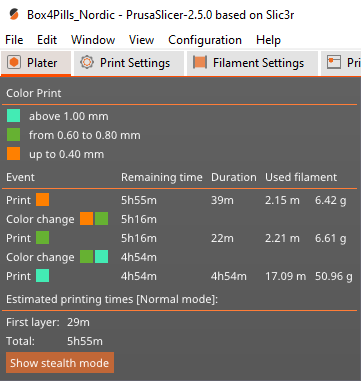Click the Printer Settings tab icon
Image resolution: width=361 pixels, height=381 pixels.
click(x=334, y=63)
